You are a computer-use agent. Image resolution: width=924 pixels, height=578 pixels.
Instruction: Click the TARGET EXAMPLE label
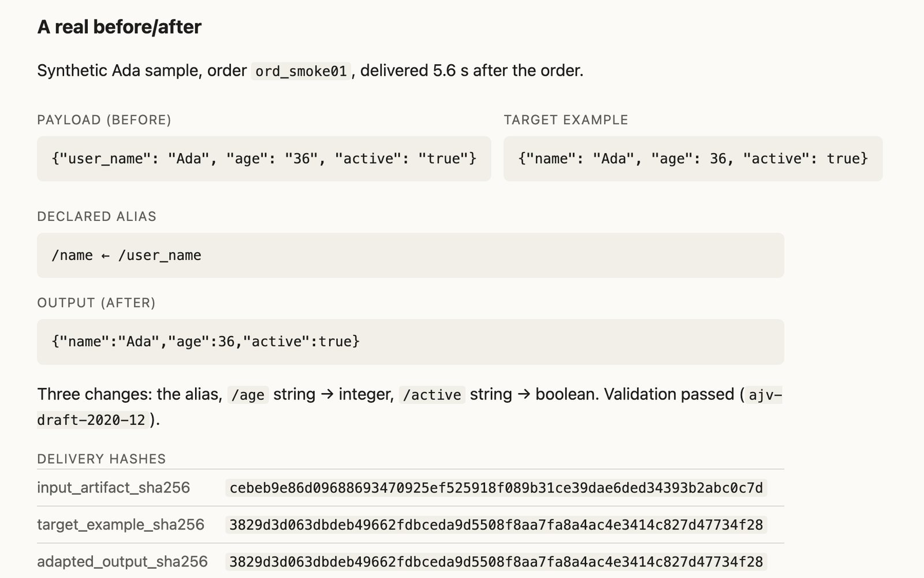[x=566, y=120]
